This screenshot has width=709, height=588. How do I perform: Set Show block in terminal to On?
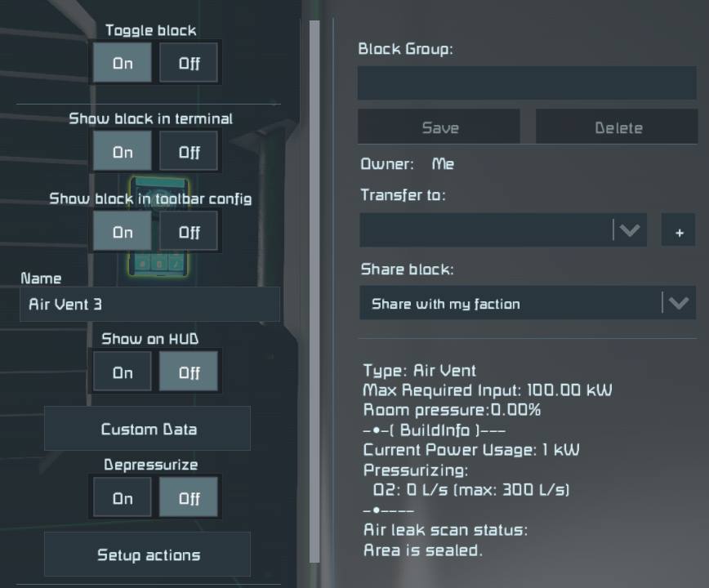tap(122, 151)
